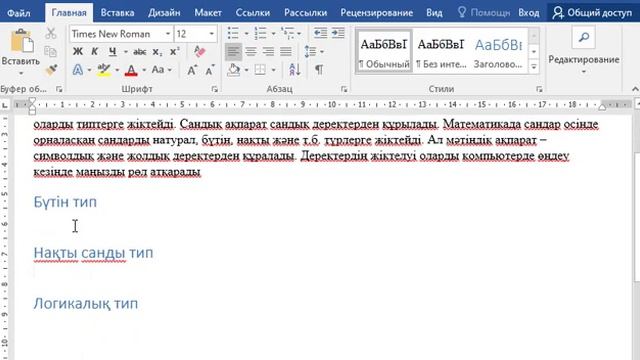The image size is (640, 360).
Task: Decrease font size with small A icon
Action: (x=210, y=70)
